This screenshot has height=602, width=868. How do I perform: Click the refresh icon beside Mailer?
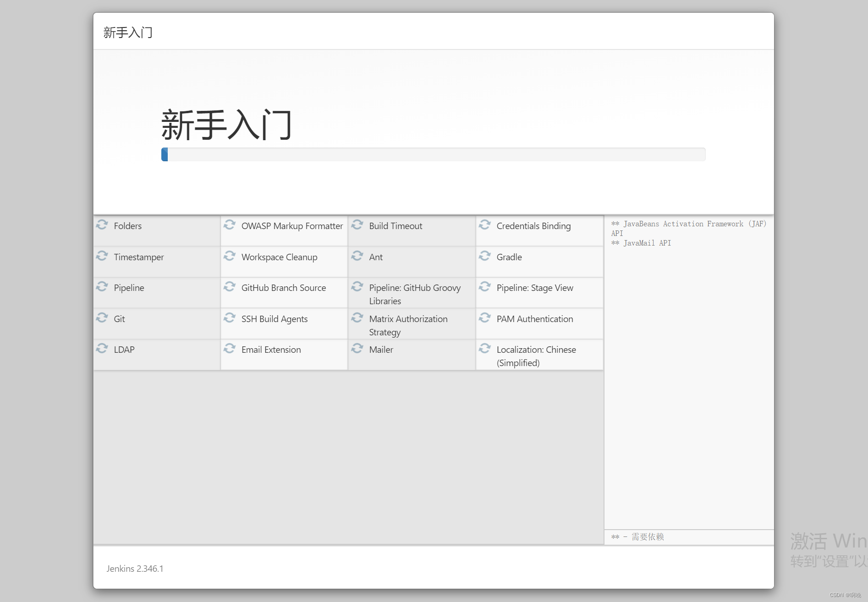[x=357, y=349]
